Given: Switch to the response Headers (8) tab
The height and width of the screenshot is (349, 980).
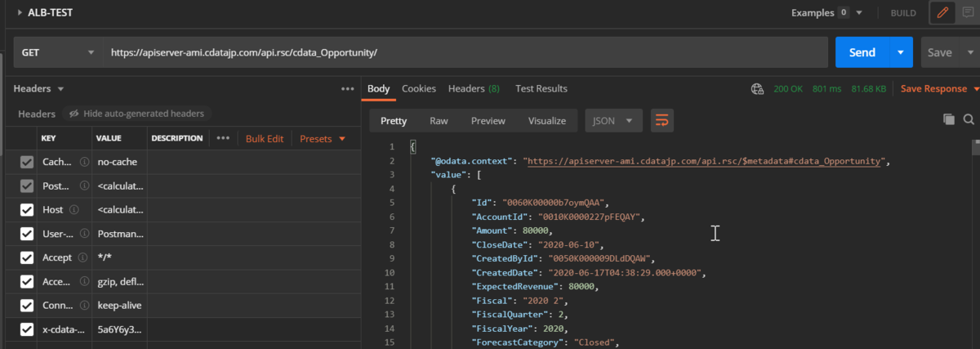Looking at the screenshot, I should 474,88.
